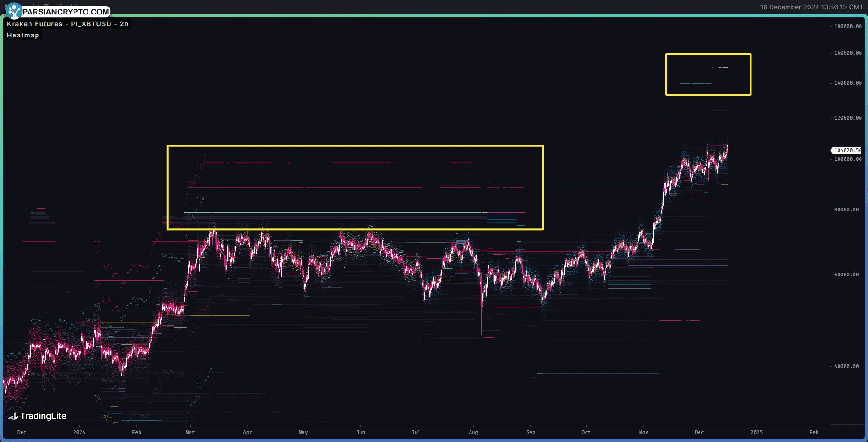Click the Dec label before 2025
Image resolution: width=868 pixels, height=442 pixels.
coord(699,432)
